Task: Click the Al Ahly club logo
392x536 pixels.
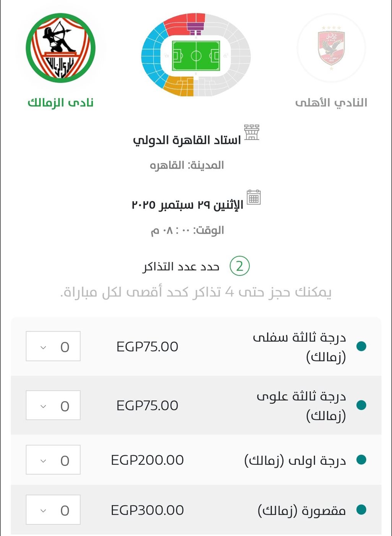Action: tap(331, 48)
